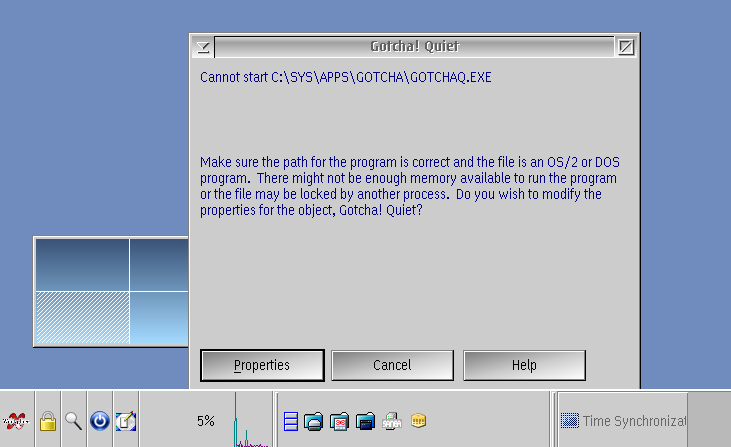Image resolution: width=731 pixels, height=447 pixels.
Task: Click the Properties button
Action: [x=262, y=365]
